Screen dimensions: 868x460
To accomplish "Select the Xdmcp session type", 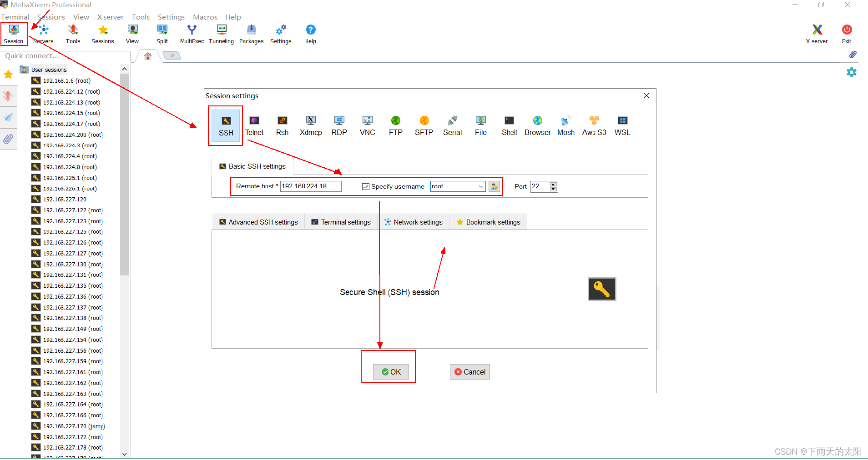I will click(311, 126).
